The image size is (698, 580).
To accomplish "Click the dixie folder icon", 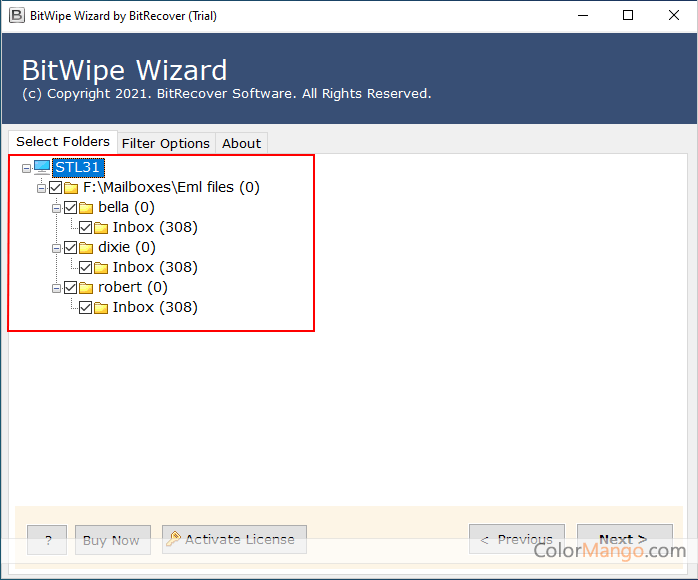I will click(x=86, y=248).
